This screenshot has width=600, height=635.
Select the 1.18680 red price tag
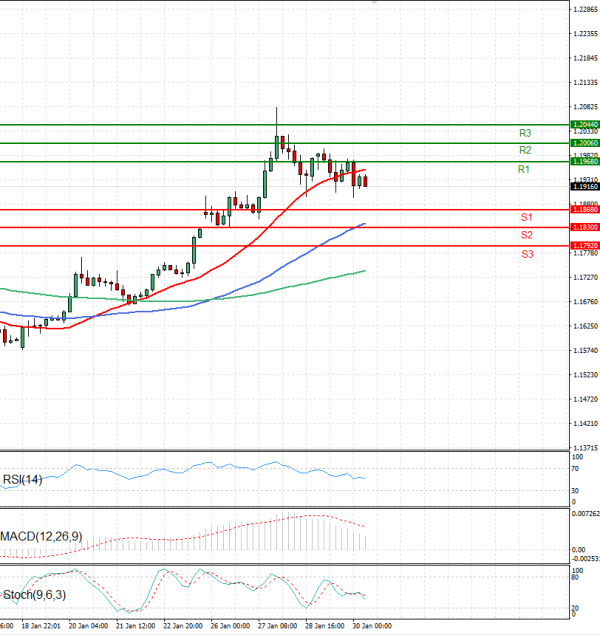point(584,210)
